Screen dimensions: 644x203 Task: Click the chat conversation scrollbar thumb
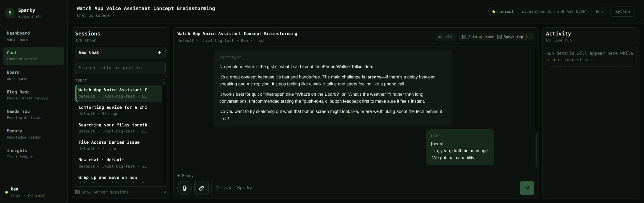coord(536,149)
